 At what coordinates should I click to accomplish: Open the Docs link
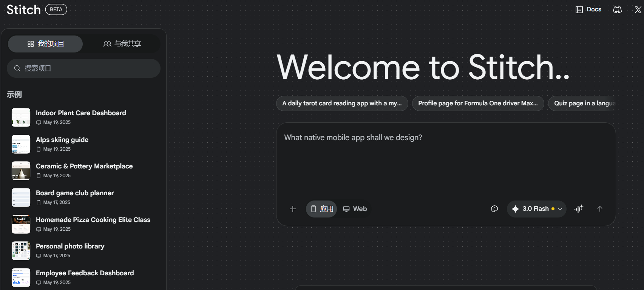[x=588, y=9]
